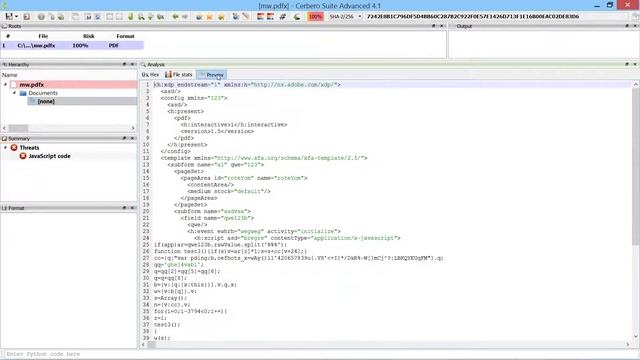Open the dropdown arrow beside the save icon
This screenshot has height=360, width=640.
click(17, 17)
